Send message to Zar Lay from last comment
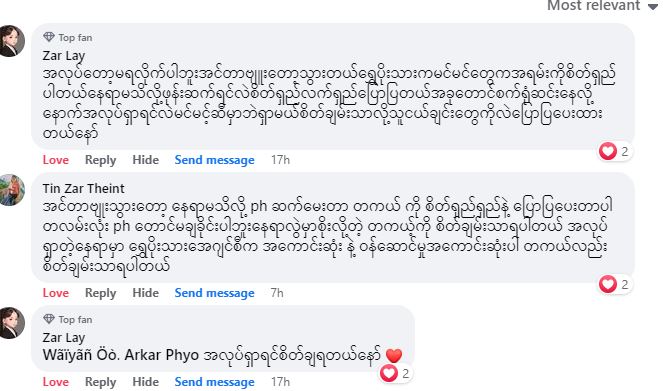 click(x=214, y=382)
